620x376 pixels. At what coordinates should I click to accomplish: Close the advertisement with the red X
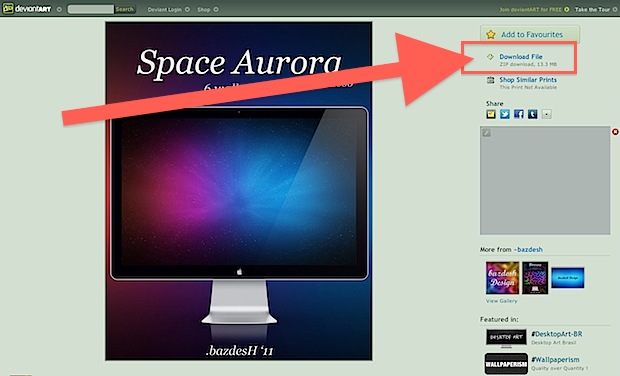(x=615, y=132)
